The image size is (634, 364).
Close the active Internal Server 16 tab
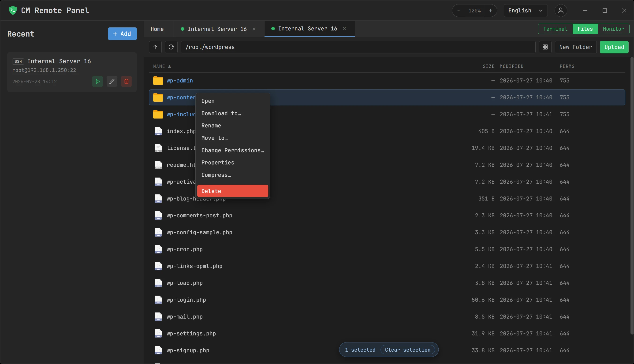[x=344, y=29]
